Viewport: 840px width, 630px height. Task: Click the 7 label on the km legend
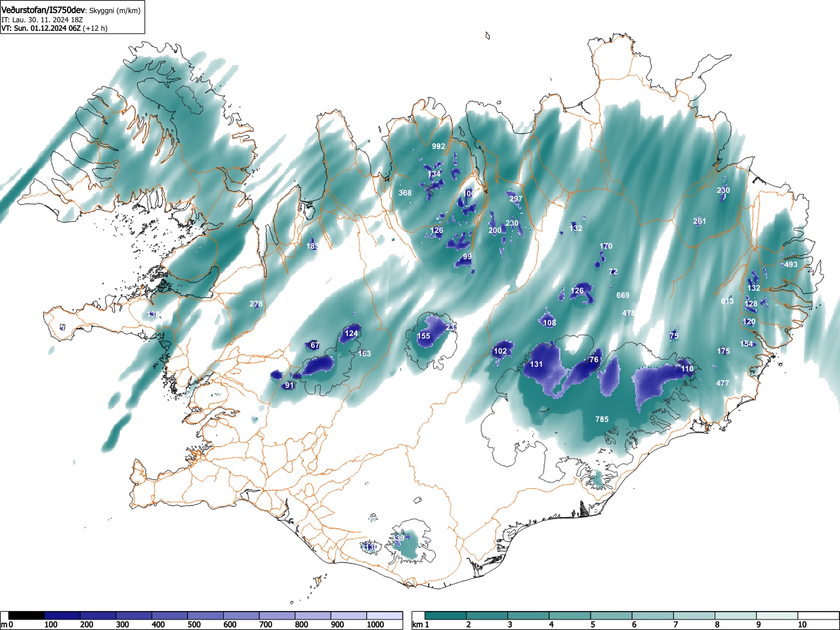pos(676,625)
